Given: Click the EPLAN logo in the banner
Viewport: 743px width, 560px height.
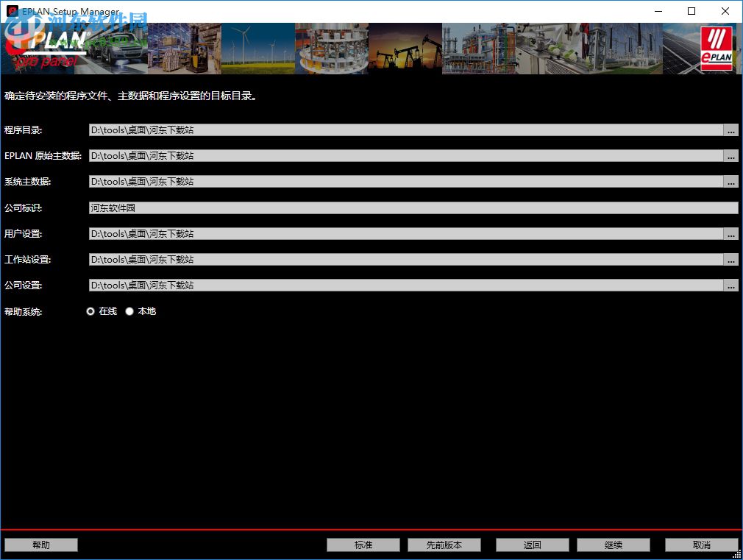Looking at the screenshot, I should (x=717, y=49).
